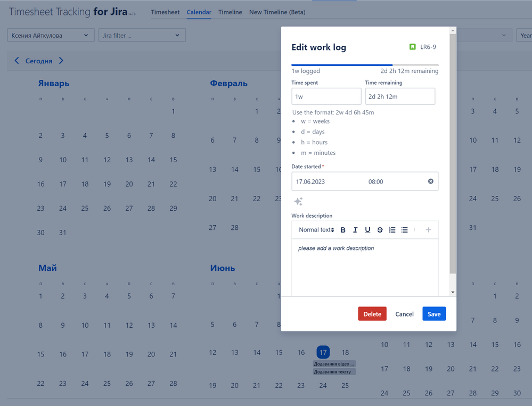Click the 08:00 time value
Image resolution: width=532 pixels, height=406 pixels.
[x=375, y=181]
